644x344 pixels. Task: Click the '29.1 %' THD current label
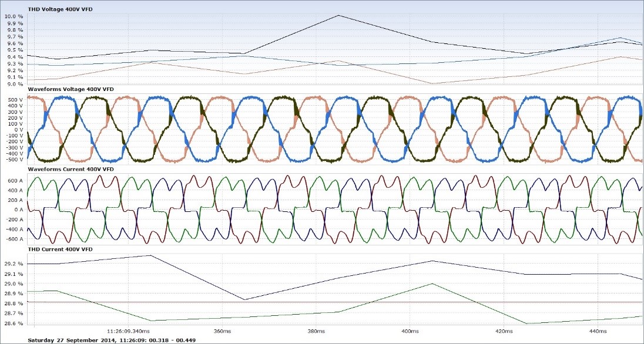point(13,274)
